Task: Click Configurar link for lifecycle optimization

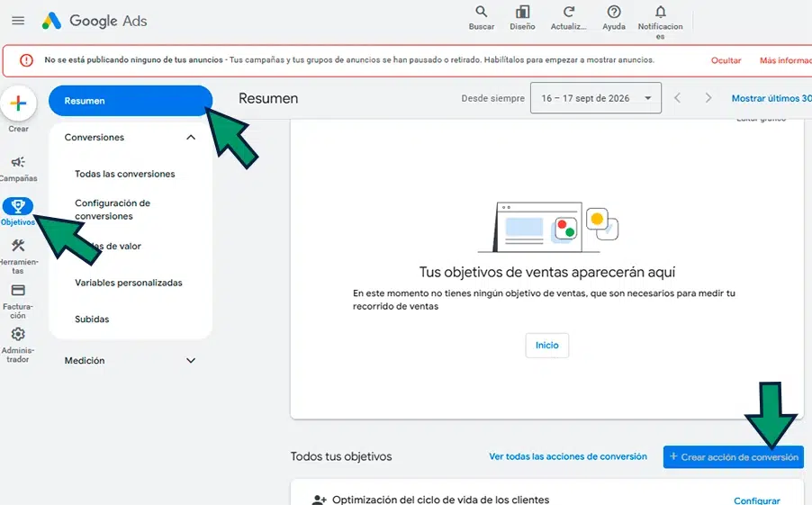Action: [756, 500]
